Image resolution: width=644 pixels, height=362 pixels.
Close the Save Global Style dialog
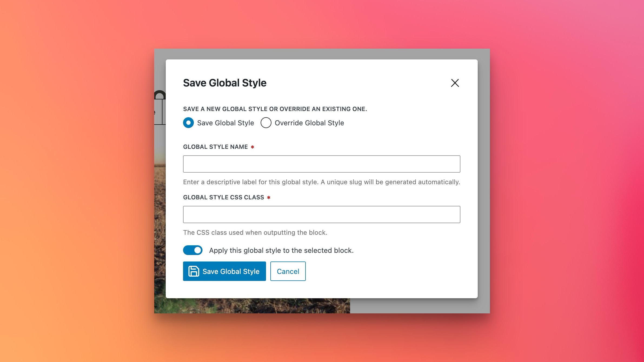[x=455, y=83]
